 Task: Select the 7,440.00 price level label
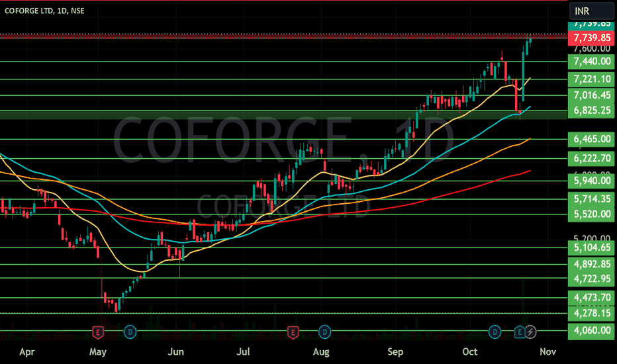(x=591, y=62)
